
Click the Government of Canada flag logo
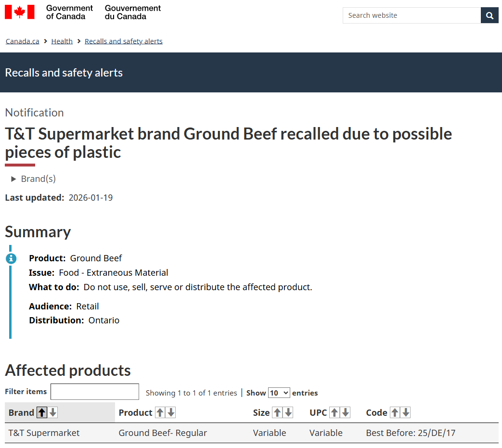pyautogui.click(x=20, y=12)
